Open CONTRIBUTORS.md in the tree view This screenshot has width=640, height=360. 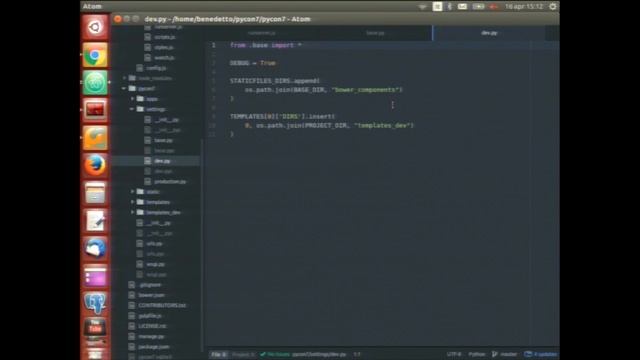[162, 305]
